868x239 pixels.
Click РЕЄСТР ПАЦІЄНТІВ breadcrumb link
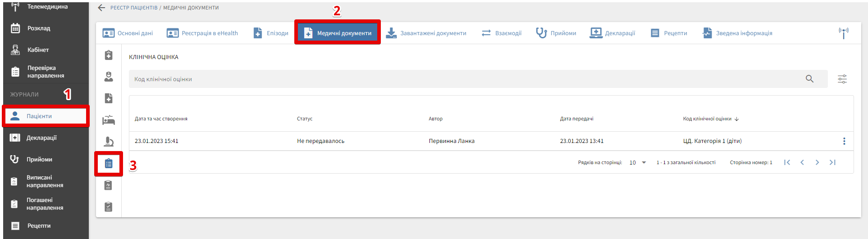(x=134, y=8)
